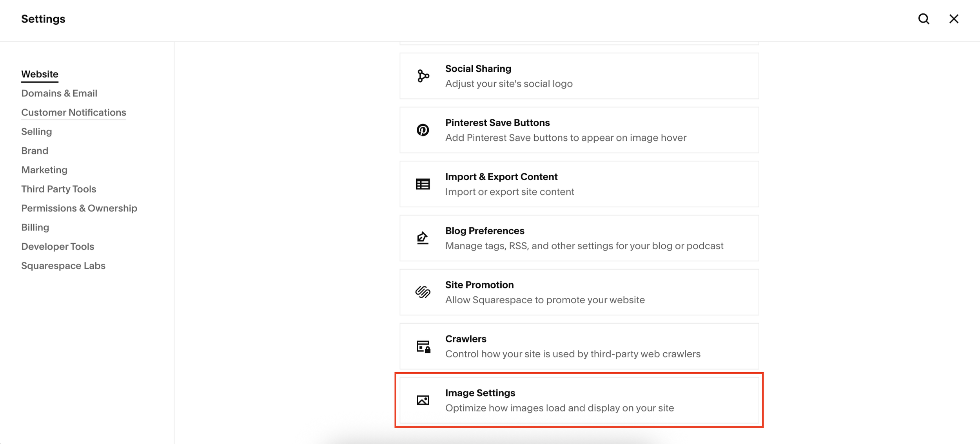980x444 pixels.
Task: Go to Customer Notifications section
Action: (74, 112)
